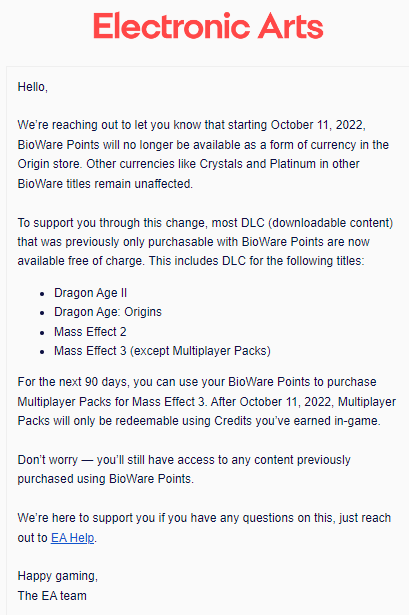
Task: Click the "Don't worry" paragraph opening
Action: 47,460
